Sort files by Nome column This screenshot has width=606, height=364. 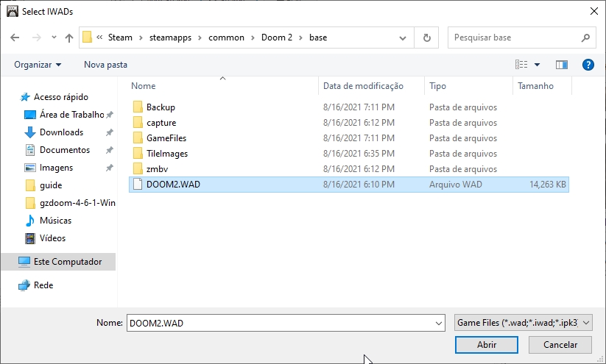point(144,86)
